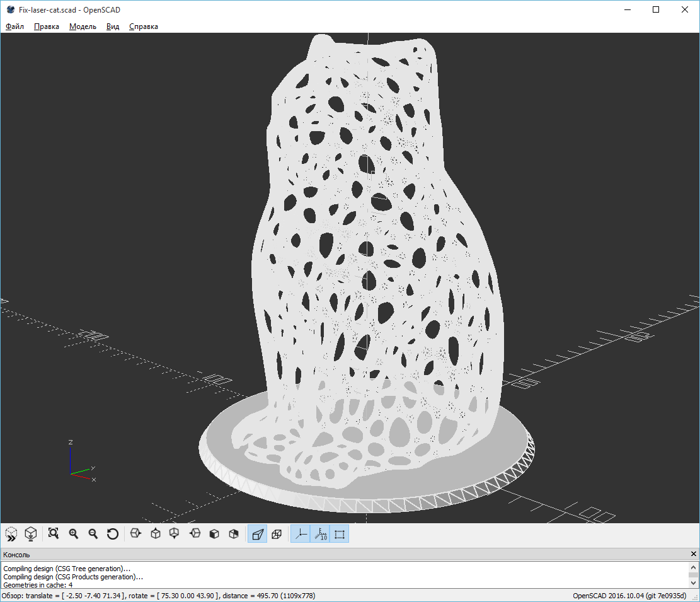Click the full Render icon
The height and width of the screenshot is (602, 700).
[x=31, y=534]
